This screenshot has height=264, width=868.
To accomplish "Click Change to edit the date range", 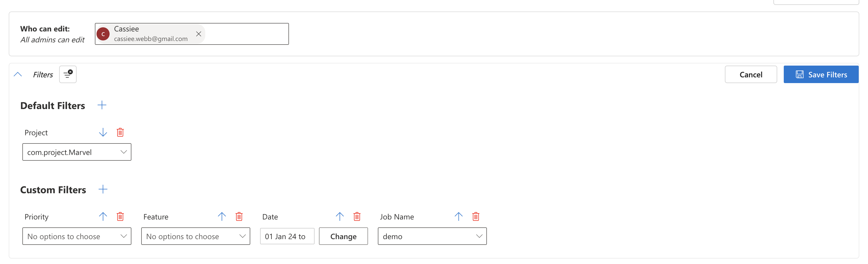I will tap(343, 236).
